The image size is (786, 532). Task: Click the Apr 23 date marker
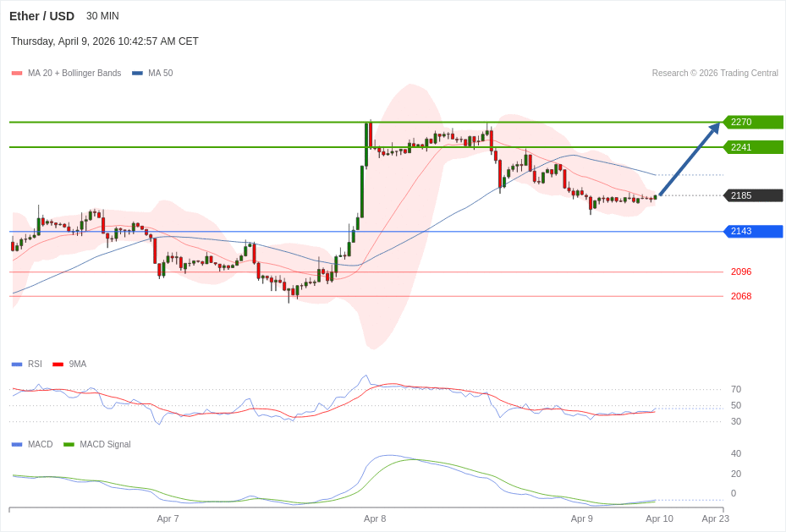point(715,518)
